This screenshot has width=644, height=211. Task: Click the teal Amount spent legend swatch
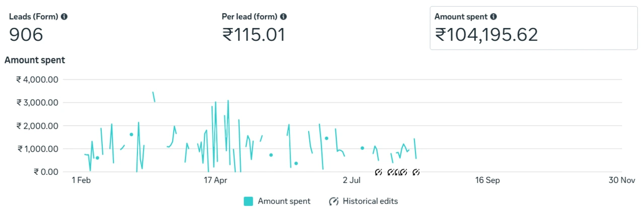pos(248,201)
